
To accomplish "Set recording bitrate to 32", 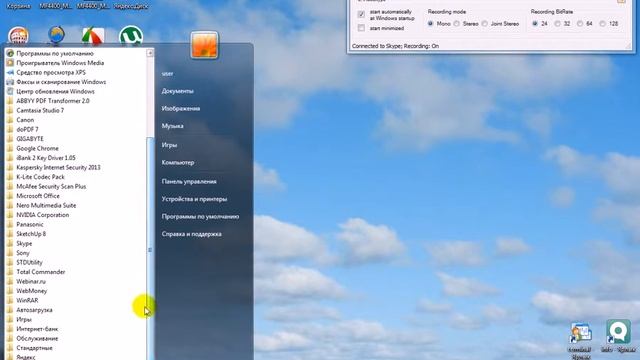I will point(557,24).
